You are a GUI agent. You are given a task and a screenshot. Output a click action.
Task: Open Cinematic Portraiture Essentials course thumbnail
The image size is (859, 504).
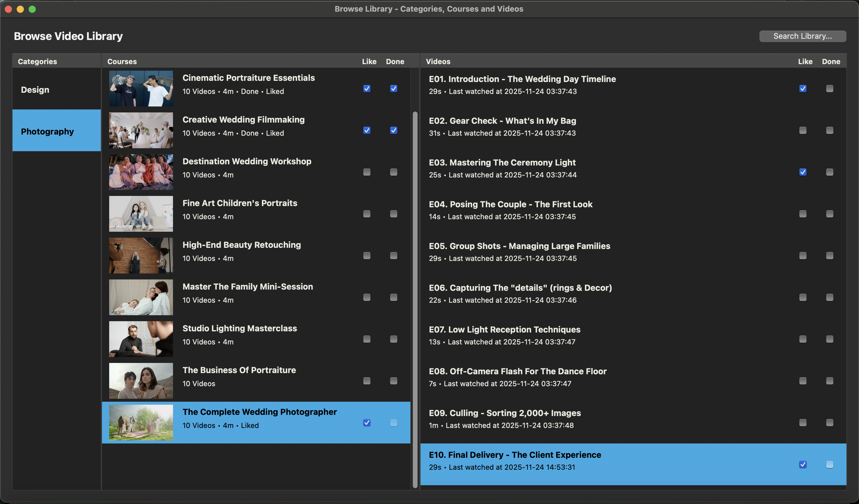141,89
